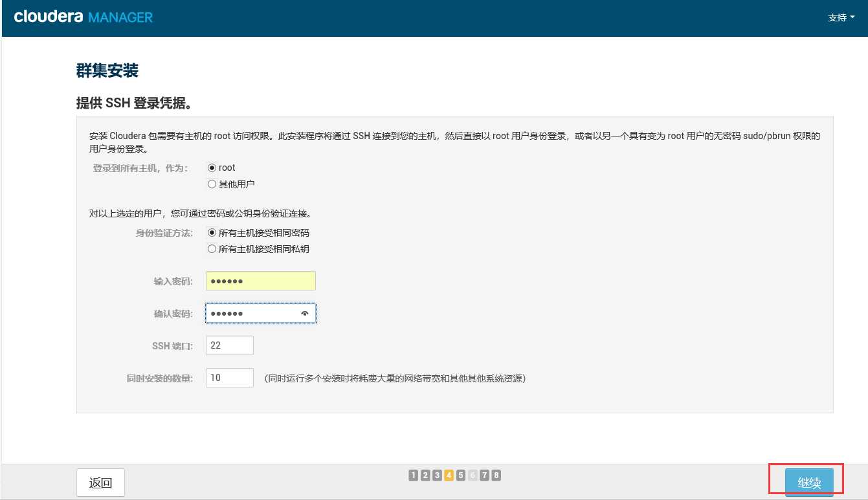Go to wizard step 3

click(x=437, y=475)
